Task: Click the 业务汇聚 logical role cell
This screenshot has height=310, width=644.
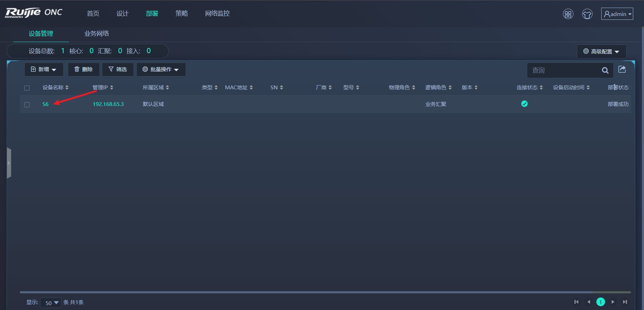Action: (x=436, y=104)
